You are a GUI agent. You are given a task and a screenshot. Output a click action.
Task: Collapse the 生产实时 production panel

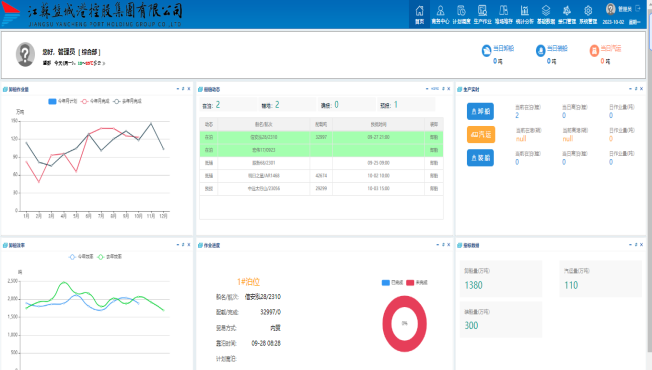tap(630, 89)
